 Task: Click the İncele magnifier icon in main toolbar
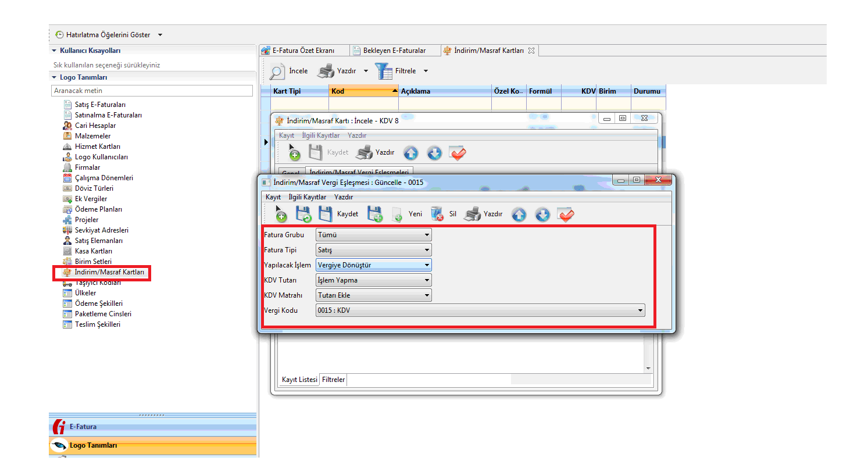(277, 71)
